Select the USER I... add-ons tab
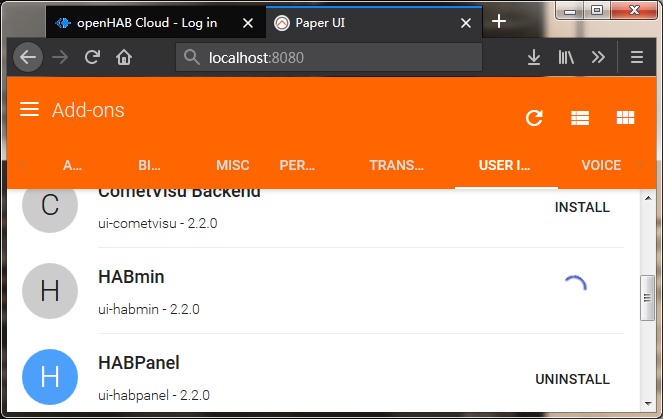The height and width of the screenshot is (419, 663). [504, 165]
